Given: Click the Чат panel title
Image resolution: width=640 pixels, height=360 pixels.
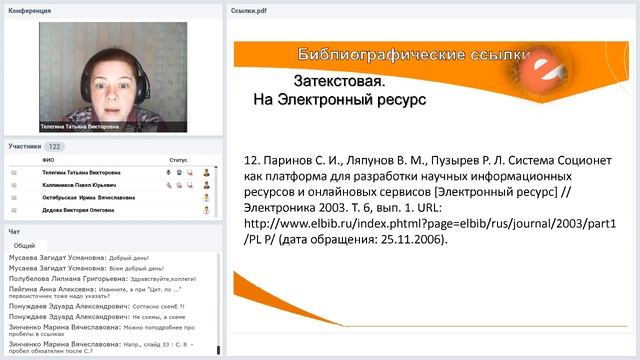Looking at the screenshot, I should [x=14, y=232].
